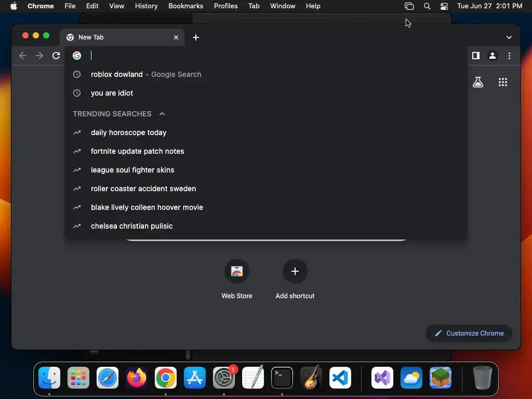This screenshot has width=532, height=399.
Task: Open the Web Store shortcut
Action: click(x=237, y=280)
